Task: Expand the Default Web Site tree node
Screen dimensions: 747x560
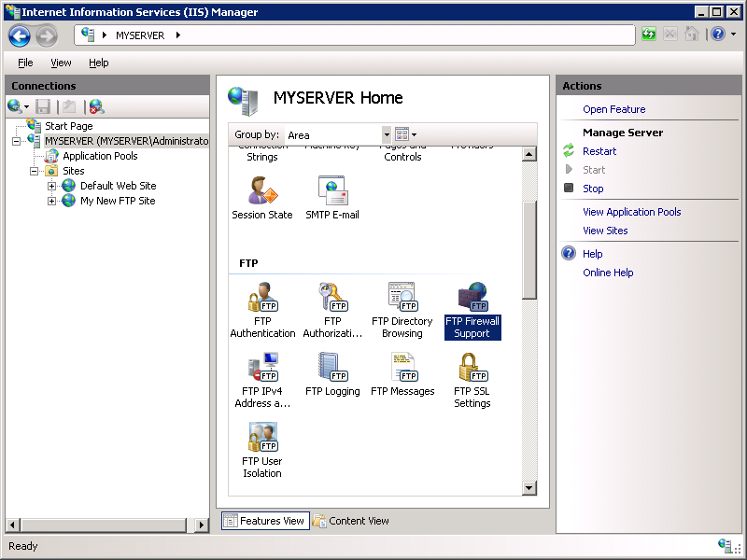Action: point(53,186)
